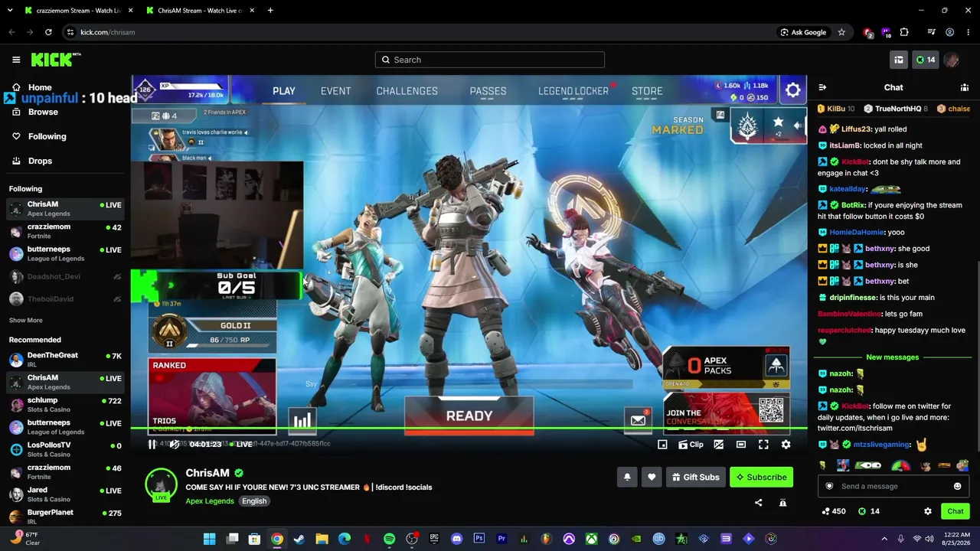The height and width of the screenshot is (551, 980).
Task: Select the English language tag
Action: coord(254,501)
